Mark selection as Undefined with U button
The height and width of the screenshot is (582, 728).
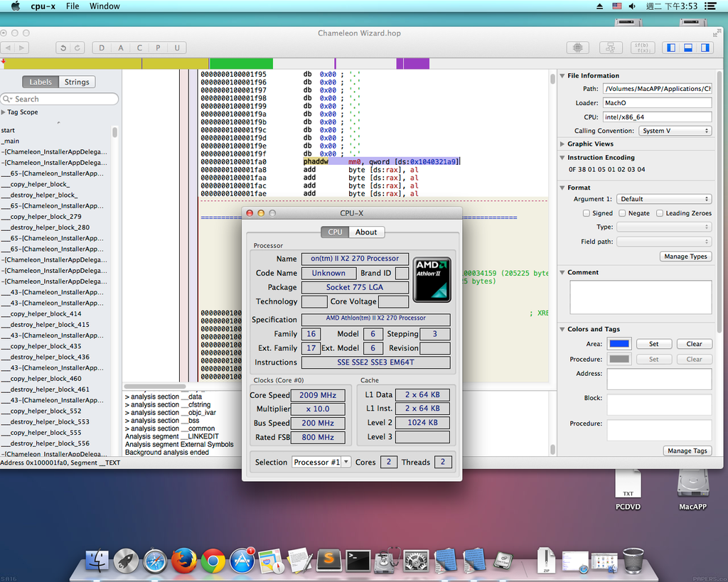[177, 48]
